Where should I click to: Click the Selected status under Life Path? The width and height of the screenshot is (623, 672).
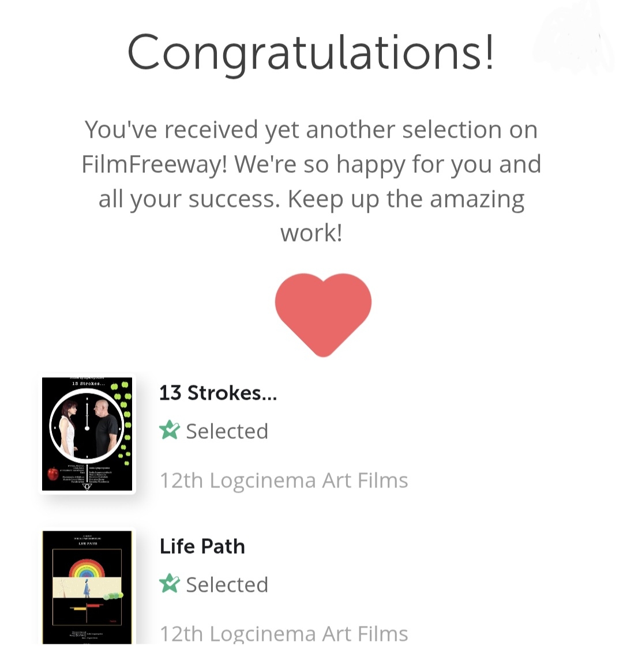pos(227,584)
